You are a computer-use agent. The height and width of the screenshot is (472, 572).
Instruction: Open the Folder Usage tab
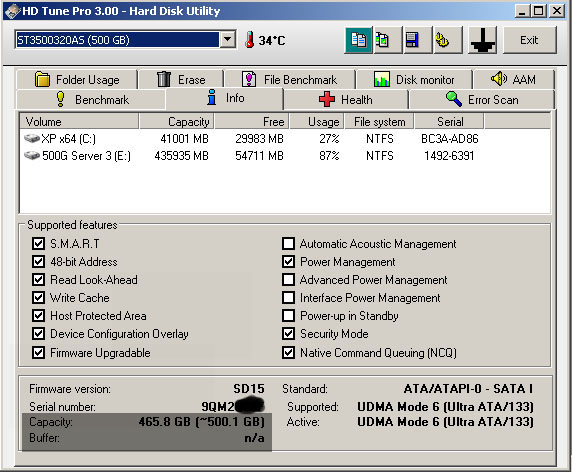(77, 80)
